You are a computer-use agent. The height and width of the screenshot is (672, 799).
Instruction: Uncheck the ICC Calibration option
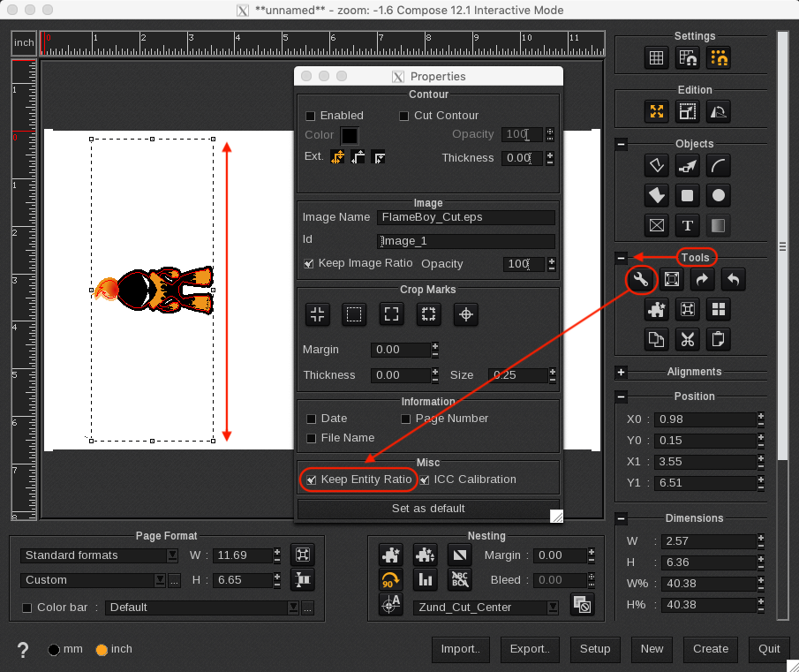pos(425,479)
